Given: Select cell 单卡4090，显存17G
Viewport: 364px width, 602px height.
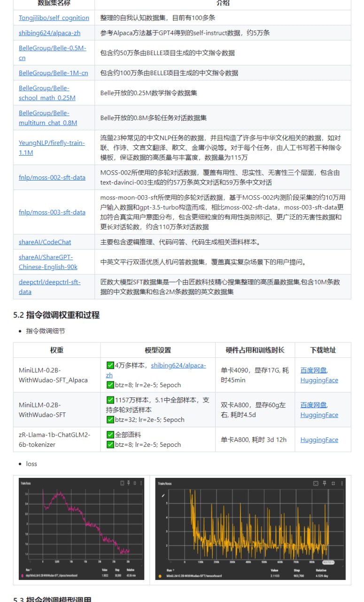Looking at the screenshot, I should pyautogui.click(x=255, y=375).
